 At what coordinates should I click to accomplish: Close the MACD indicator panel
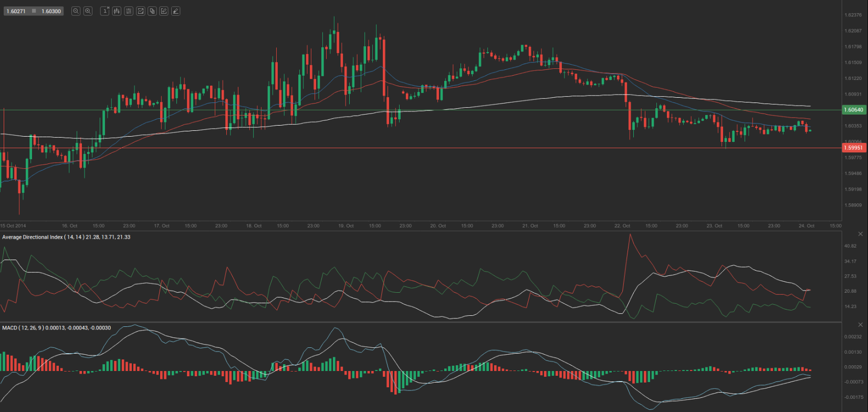click(x=860, y=325)
